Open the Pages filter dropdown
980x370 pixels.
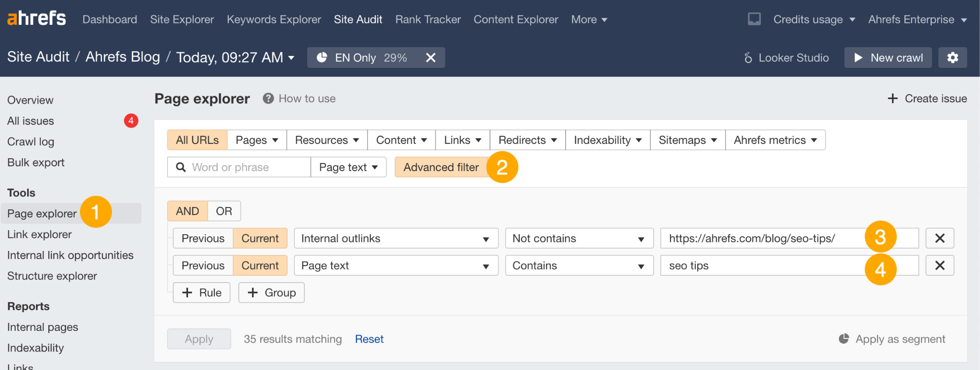click(x=257, y=140)
